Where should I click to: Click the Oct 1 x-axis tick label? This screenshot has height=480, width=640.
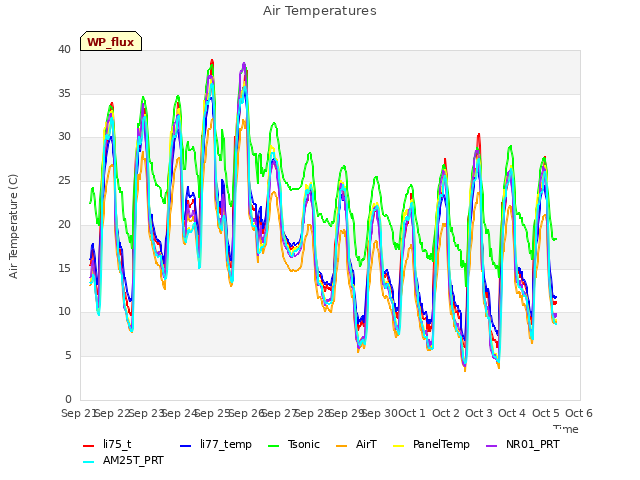(412, 413)
